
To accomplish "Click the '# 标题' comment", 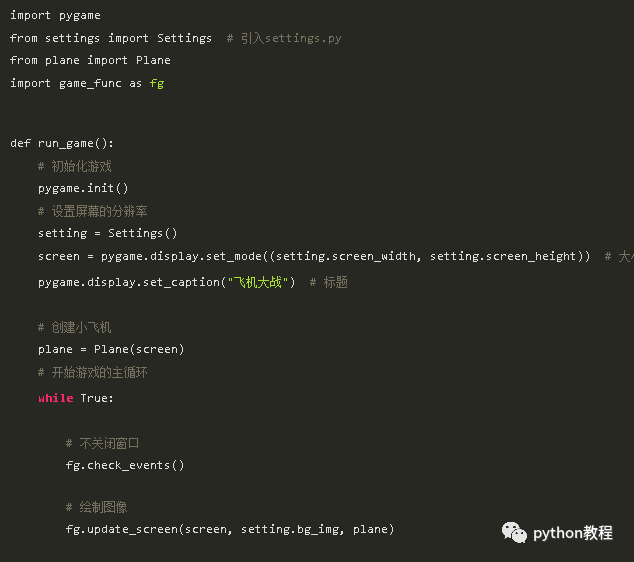I will point(328,282).
